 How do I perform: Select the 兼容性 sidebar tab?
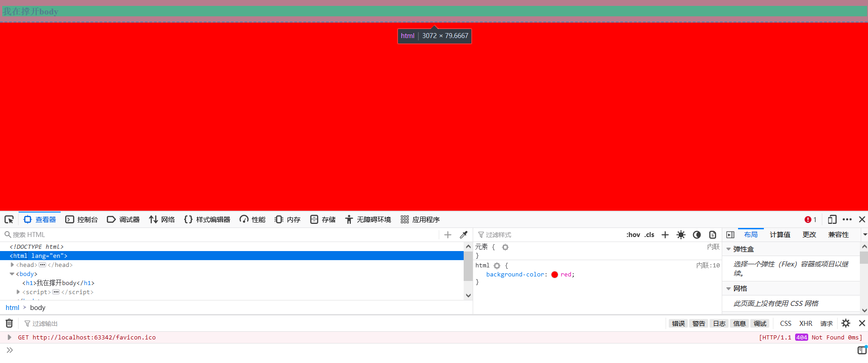(x=839, y=235)
